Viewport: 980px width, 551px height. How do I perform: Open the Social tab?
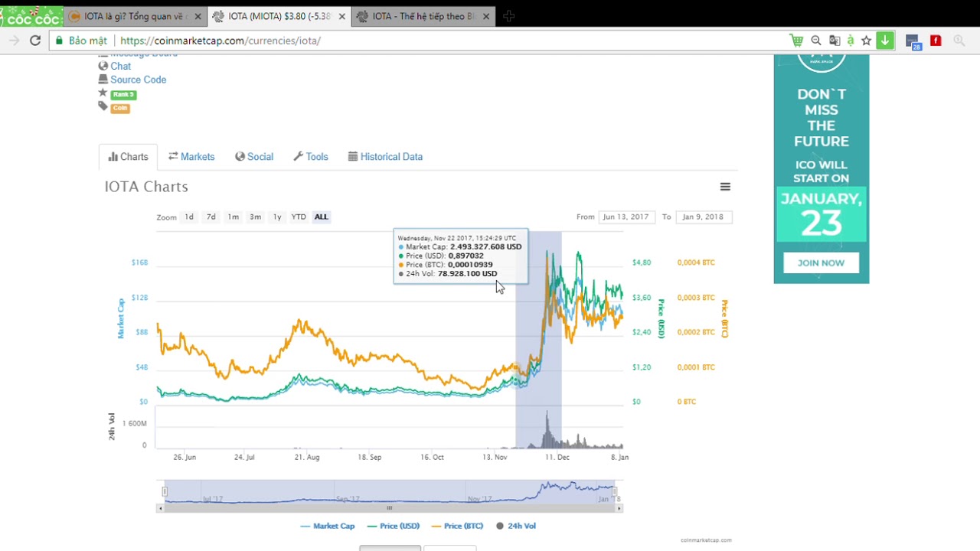point(254,157)
